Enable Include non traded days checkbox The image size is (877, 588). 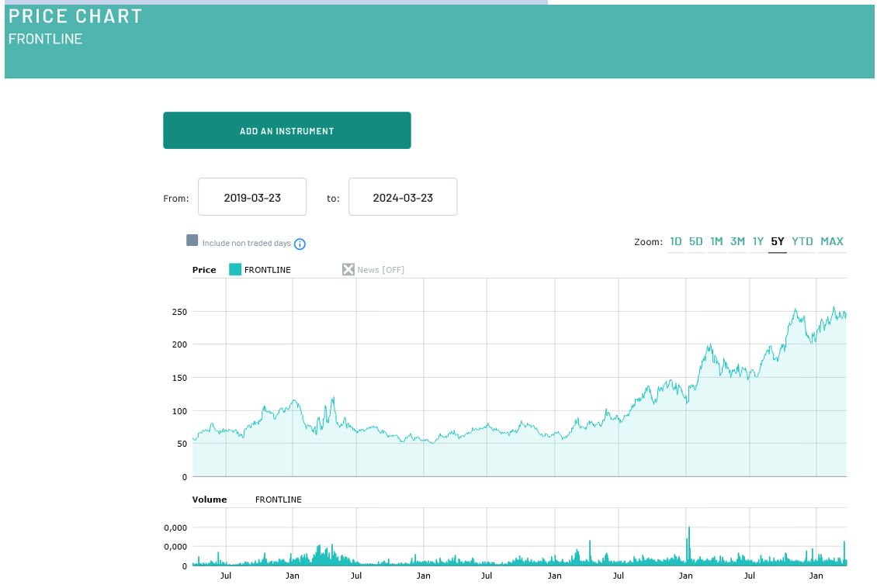tap(192, 240)
